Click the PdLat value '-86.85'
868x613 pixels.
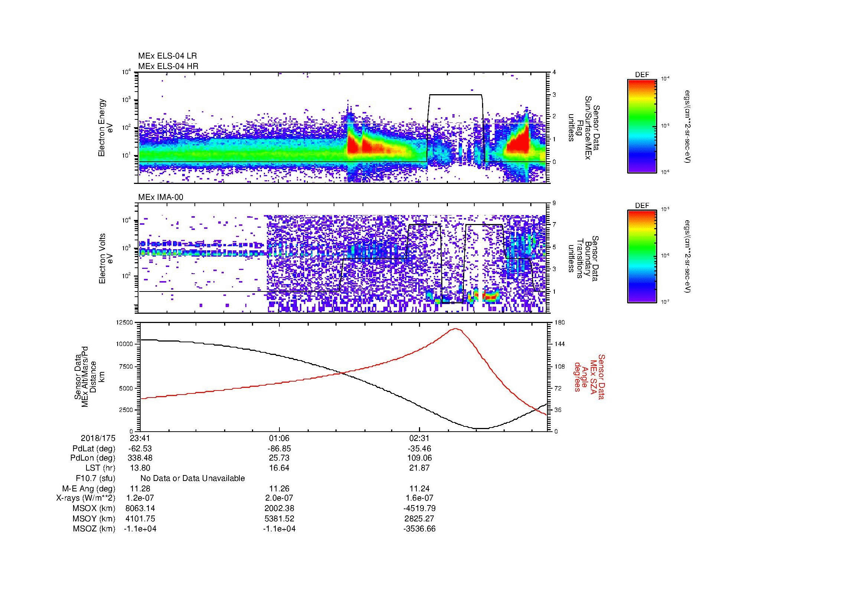[279, 449]
